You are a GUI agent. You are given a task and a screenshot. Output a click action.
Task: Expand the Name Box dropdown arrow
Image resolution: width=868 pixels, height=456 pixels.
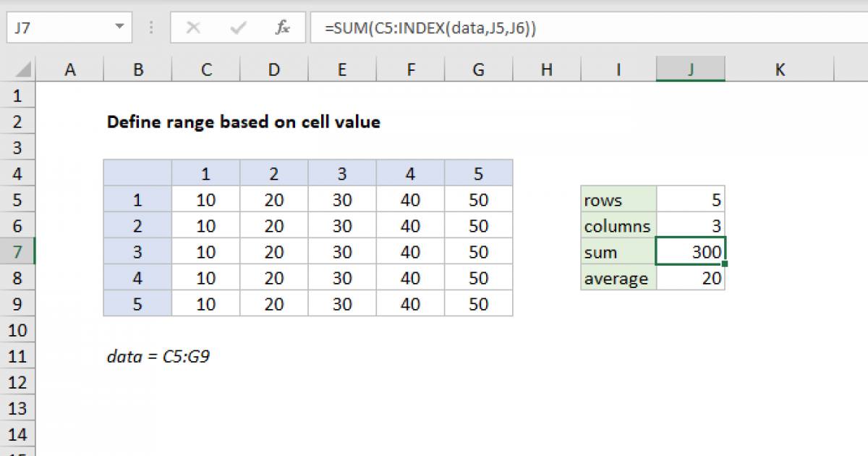click(x=119, y=28)
